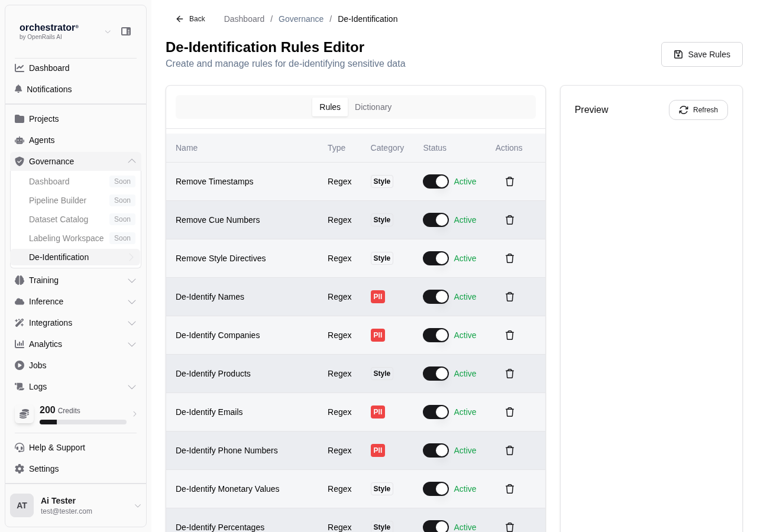Viewport: 757px width, 532px height.
Task: Click the Governance shield icon
Action: (20, 161)
